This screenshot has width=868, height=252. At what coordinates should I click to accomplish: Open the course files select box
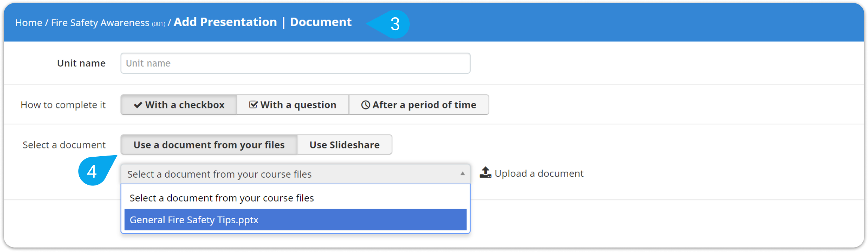295,174
